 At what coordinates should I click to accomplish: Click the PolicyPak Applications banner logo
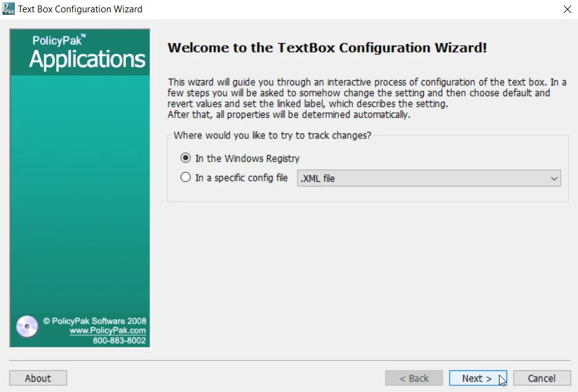(80, 52)
